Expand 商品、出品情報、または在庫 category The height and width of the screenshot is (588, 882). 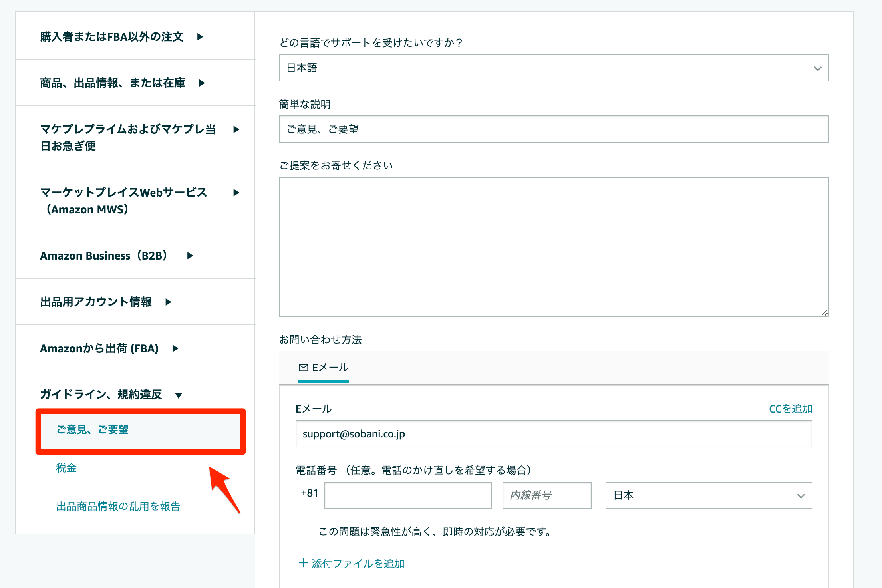click(123, 83)
